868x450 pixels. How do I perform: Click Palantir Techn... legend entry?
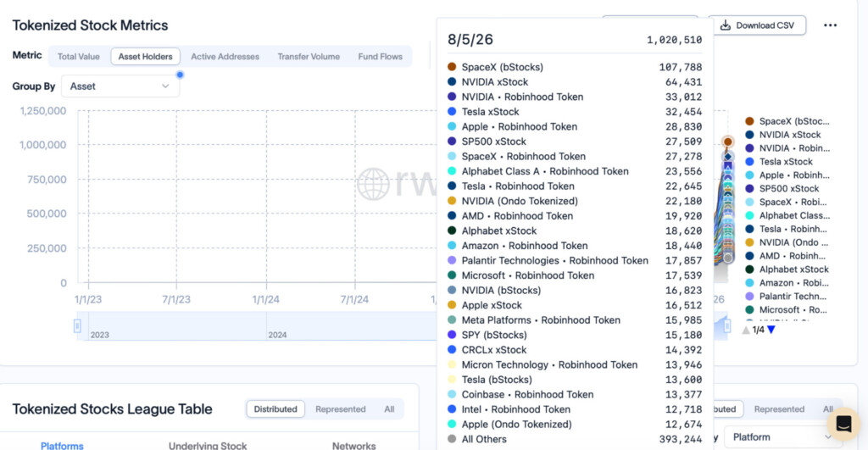786,296
